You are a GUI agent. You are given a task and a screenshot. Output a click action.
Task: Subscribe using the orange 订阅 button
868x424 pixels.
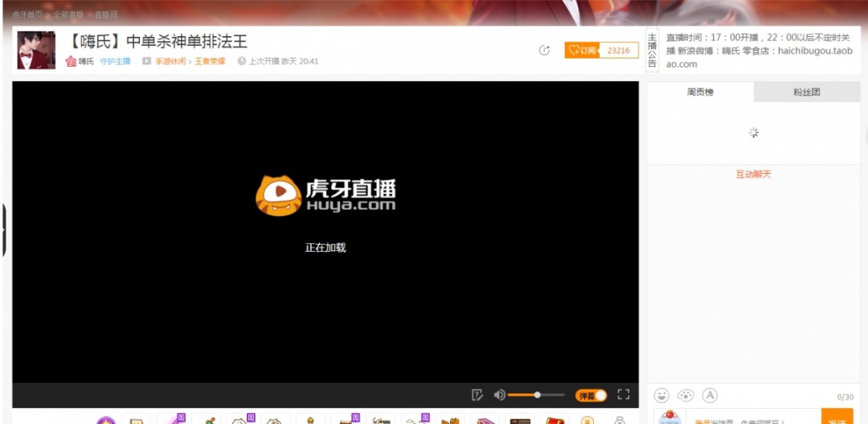click(581, 51)
